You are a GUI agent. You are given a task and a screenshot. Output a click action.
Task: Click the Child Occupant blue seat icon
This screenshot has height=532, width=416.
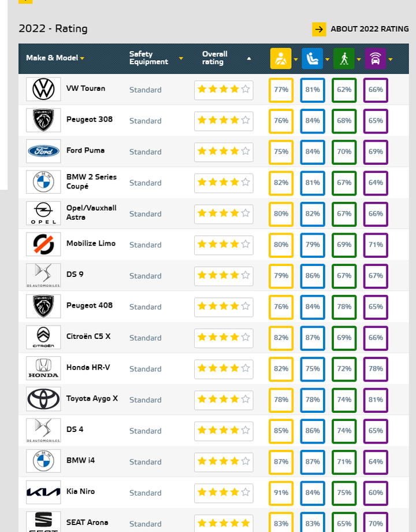click(312, 58)
